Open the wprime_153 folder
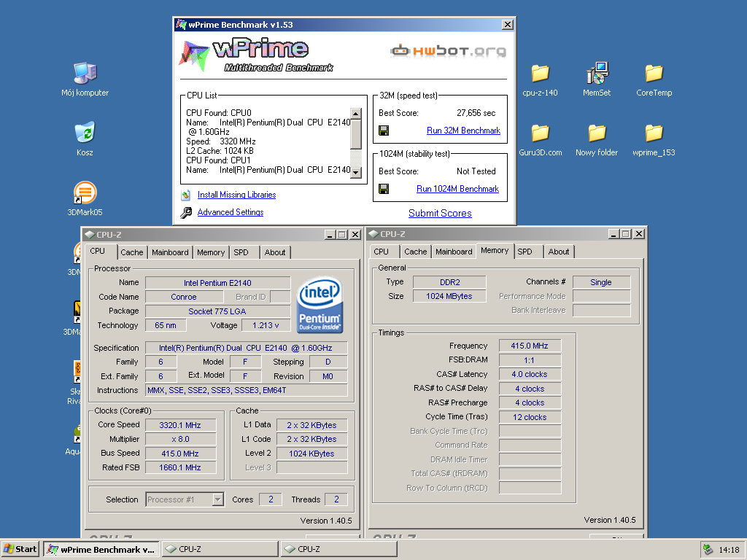 point(654,133)
